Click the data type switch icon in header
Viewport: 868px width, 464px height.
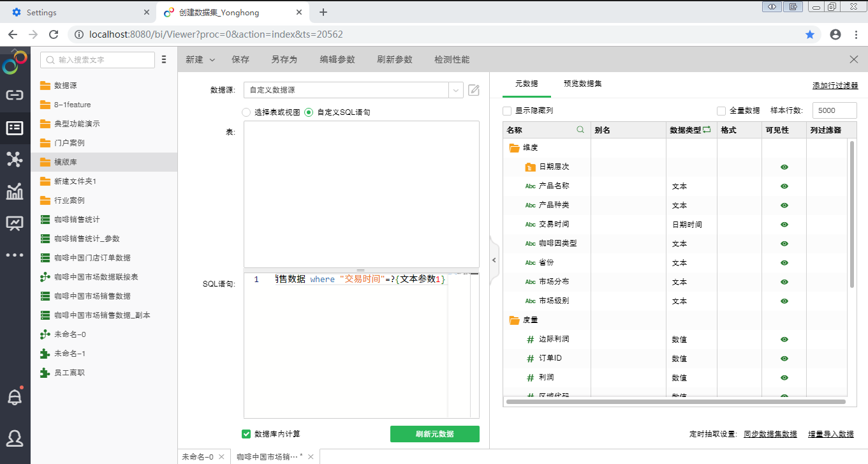pos(707,130)
